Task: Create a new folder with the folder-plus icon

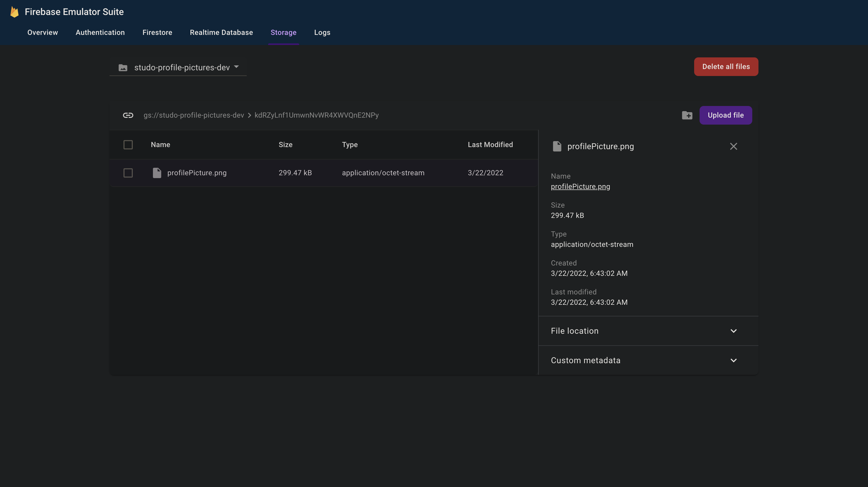Action: point(687,115)
